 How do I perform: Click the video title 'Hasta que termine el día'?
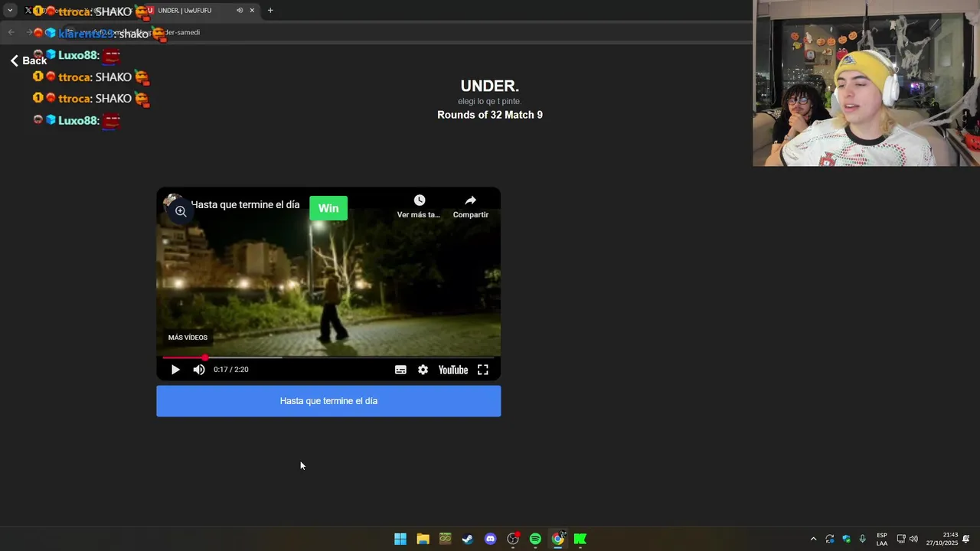[246, 205]
